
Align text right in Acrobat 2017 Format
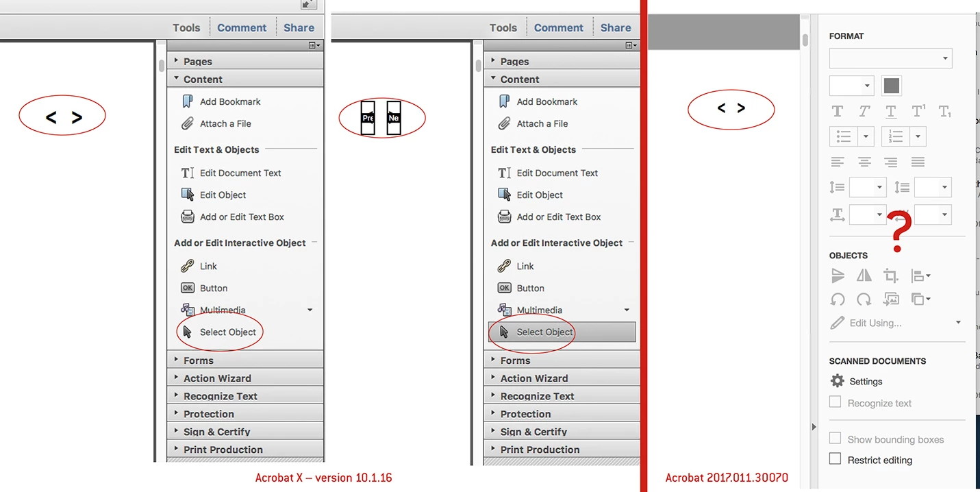890,162
